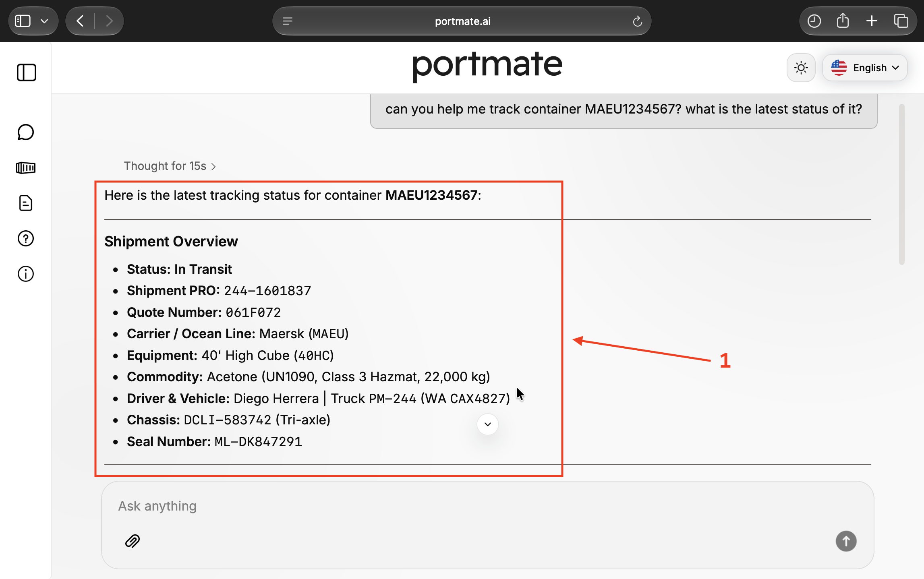Click the Acetone commodity line
Image resolution: width=924 pixels, height=579 pixels.
point(309,377)
